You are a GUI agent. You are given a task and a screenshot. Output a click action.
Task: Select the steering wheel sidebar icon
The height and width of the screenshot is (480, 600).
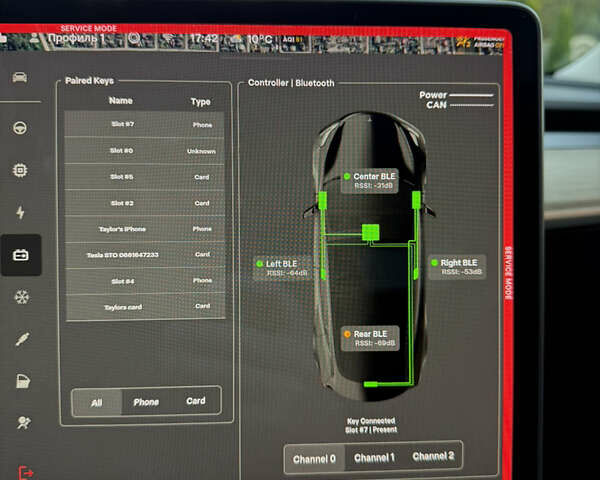pyautogui.click(x=20, y=127)
